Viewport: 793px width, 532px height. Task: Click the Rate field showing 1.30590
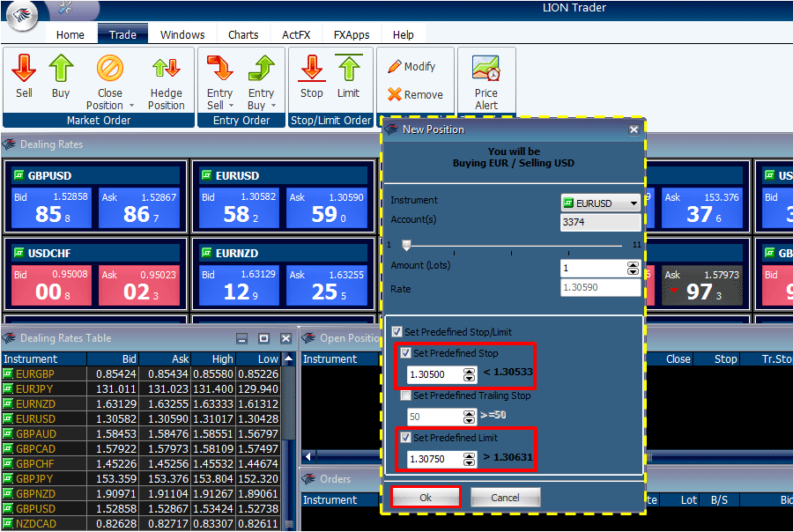(x=600, y=287)
